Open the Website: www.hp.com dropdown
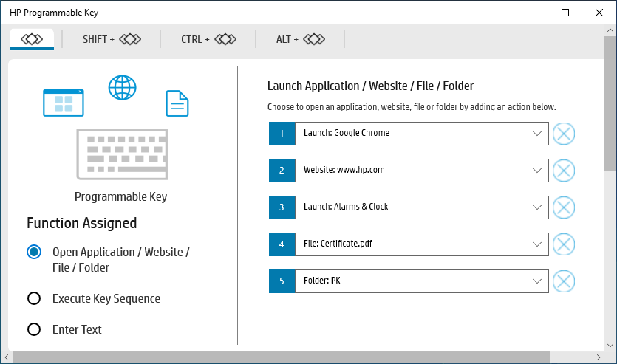This screenshot has width=617, height=364. tap(422, 171)
